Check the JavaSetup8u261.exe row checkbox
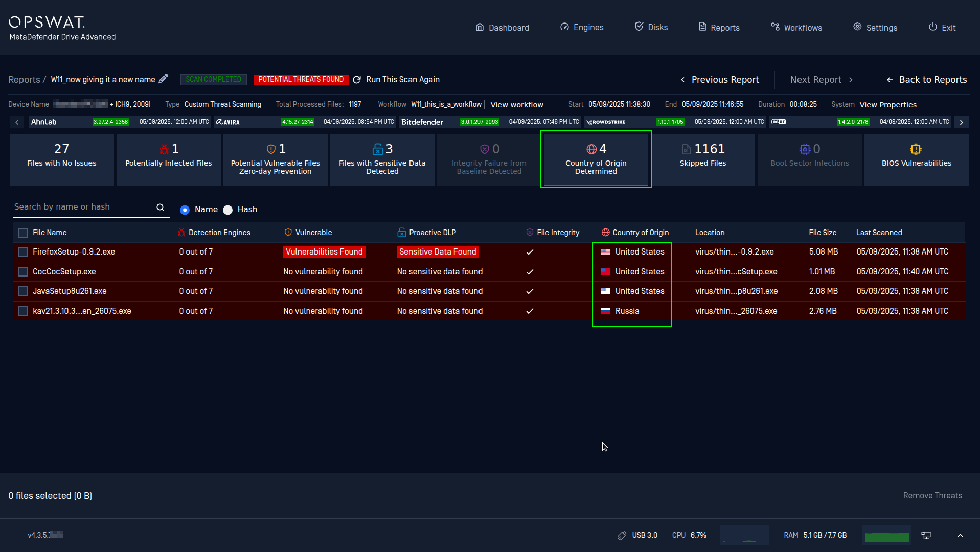The height and width of the screenshot is (552, 980). click(x=23, y=291)
